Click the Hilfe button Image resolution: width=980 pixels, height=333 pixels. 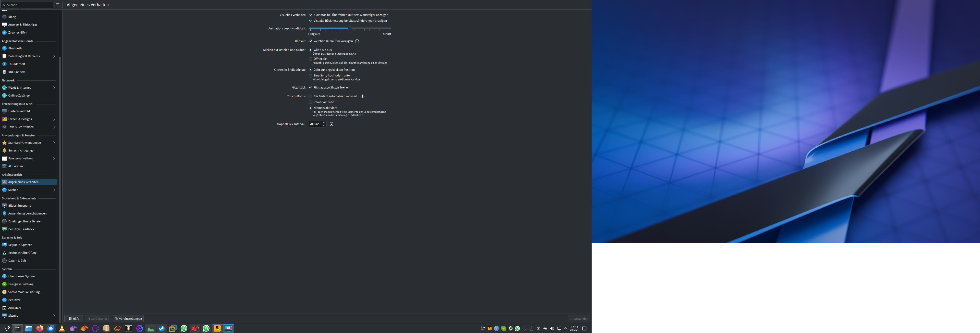(x=74, y=319)
